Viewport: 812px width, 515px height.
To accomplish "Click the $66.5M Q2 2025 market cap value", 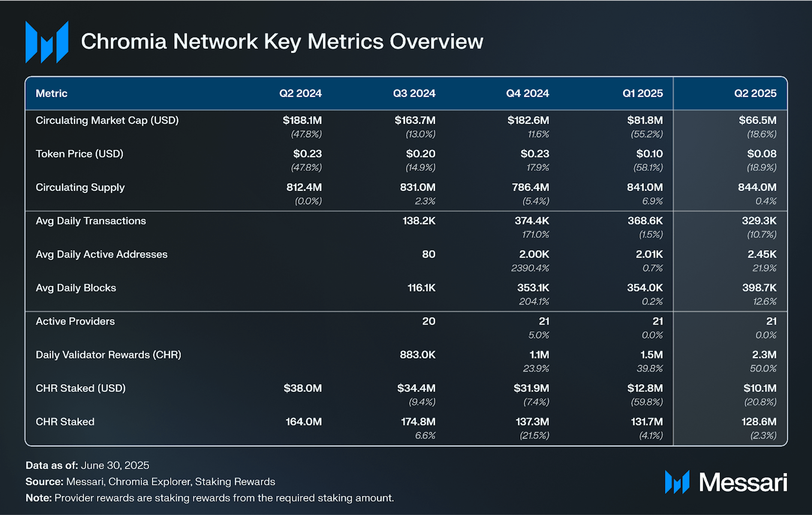I will click(757, 121).
